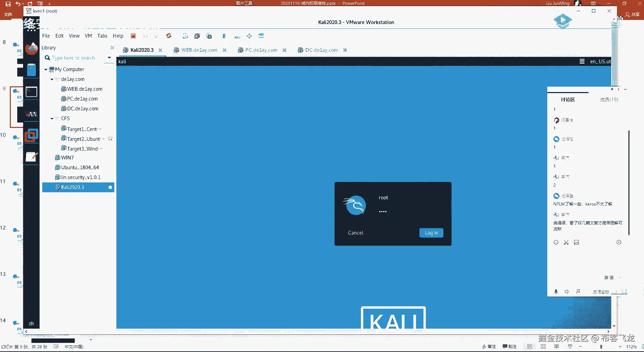The height and width of the screenshot is (352, 644).
Task: Click the restart guest toolbar icon
Action: pyautogui.click(x=169, y=36)
